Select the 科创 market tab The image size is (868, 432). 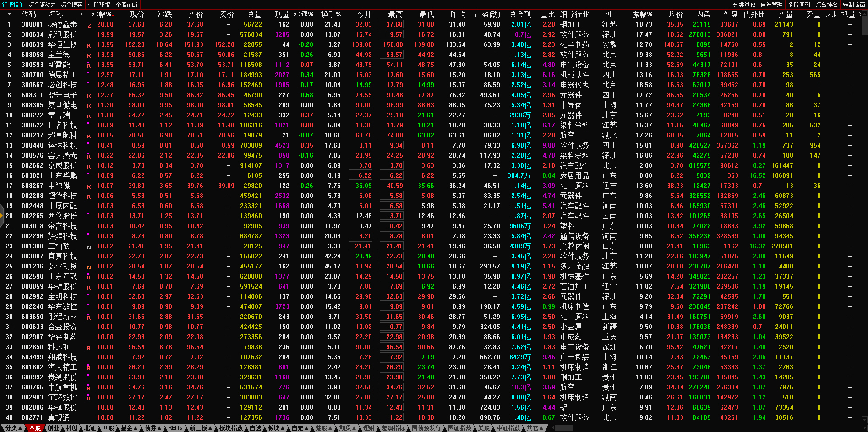coord(71,428)
